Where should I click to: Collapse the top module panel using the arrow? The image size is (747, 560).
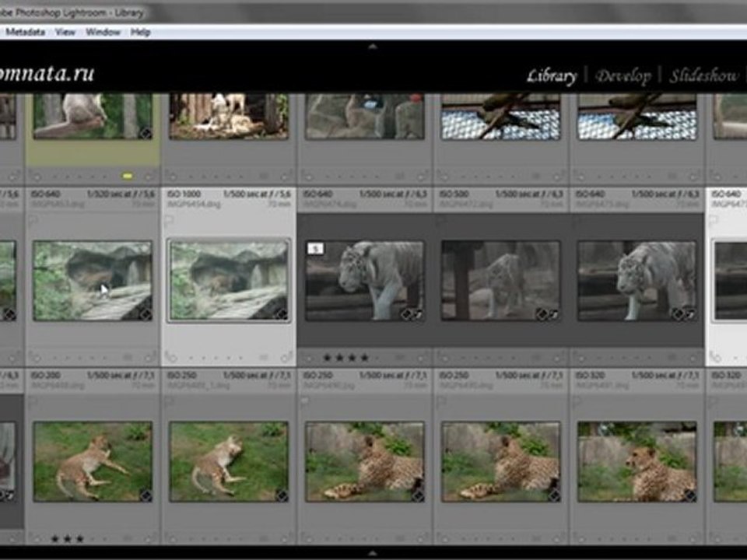point(372,47)
